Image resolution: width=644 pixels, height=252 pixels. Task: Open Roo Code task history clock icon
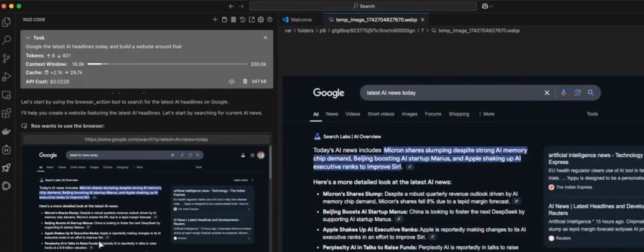tap(243, 20)
